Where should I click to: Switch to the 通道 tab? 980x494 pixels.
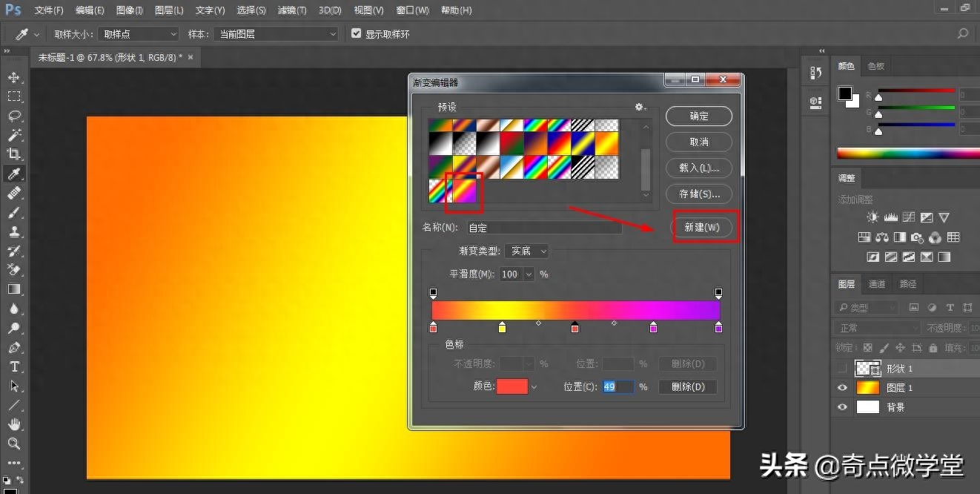point(877,284)
